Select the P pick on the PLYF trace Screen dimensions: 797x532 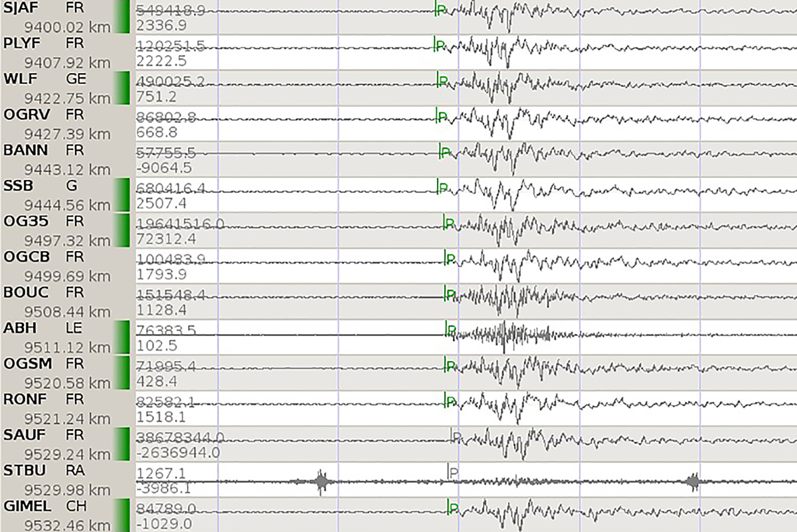[x=439, y=45]
